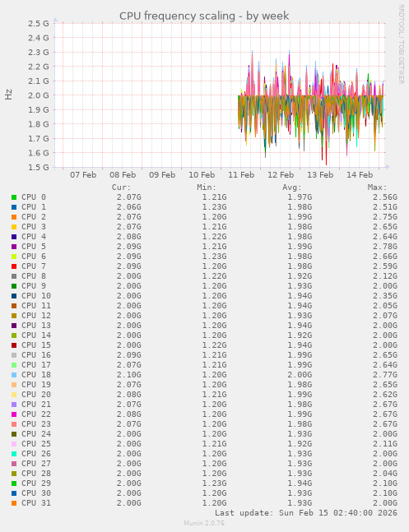Click the 'CPU 1' legend label
This screenshot has width=409, height=532.
point(34,207)
